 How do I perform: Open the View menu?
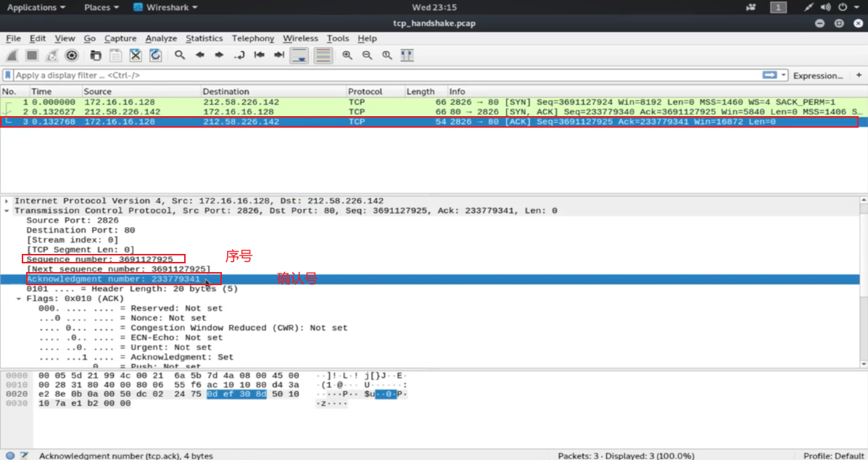(65, 38)
